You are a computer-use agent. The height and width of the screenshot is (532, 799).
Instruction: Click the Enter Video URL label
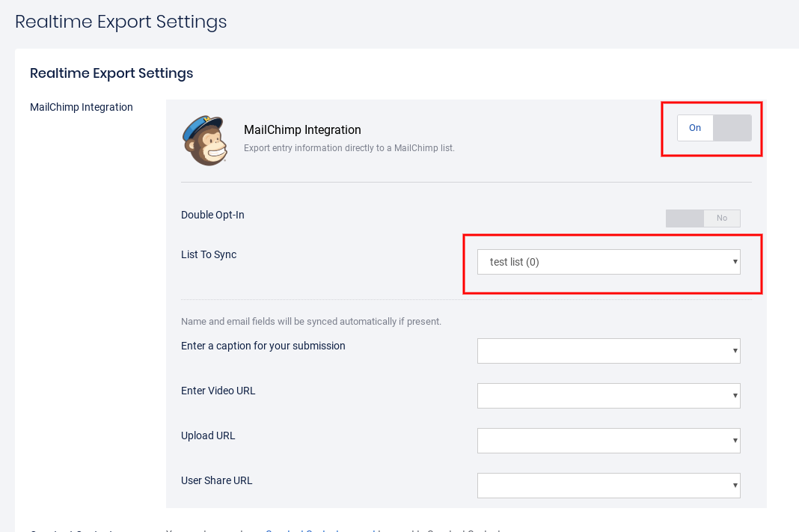(218, 391)
